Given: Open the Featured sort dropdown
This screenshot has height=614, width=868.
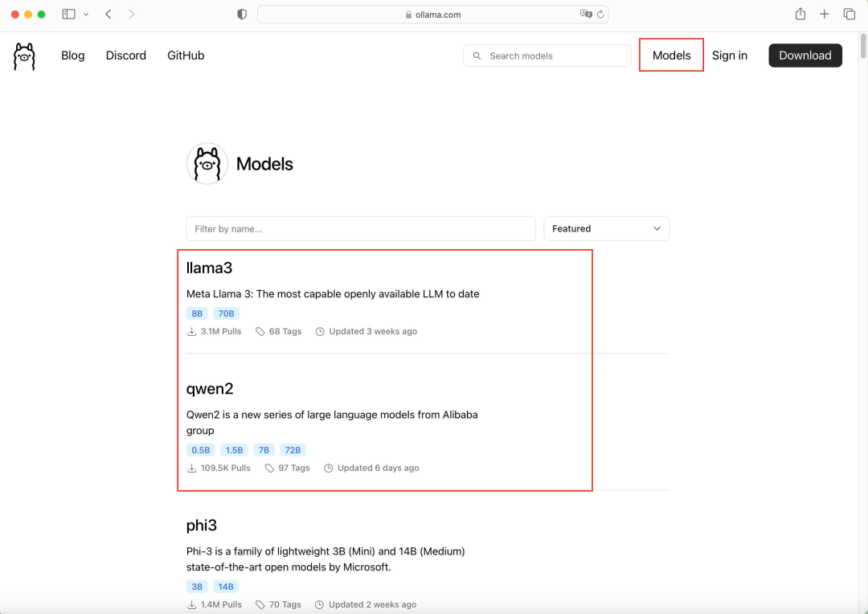Looking at the screenshot, I should (607, 229).
